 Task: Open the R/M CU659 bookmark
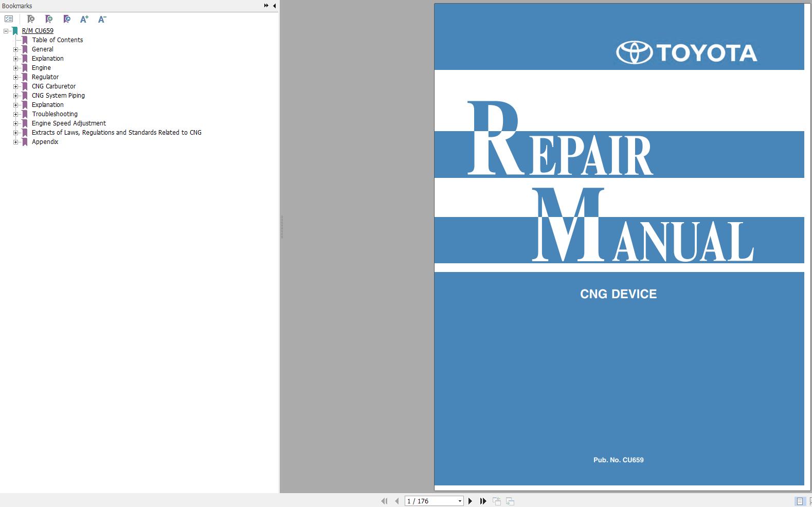click(x=38, y=31)
